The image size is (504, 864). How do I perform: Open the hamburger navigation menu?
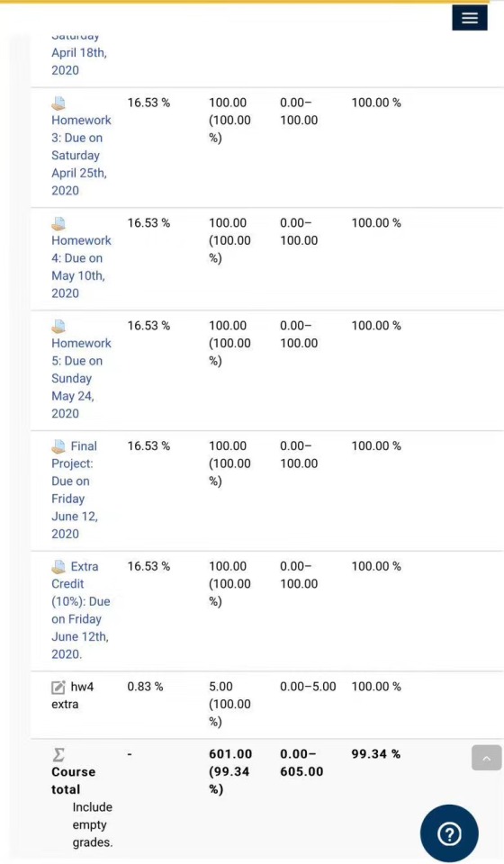469,18
